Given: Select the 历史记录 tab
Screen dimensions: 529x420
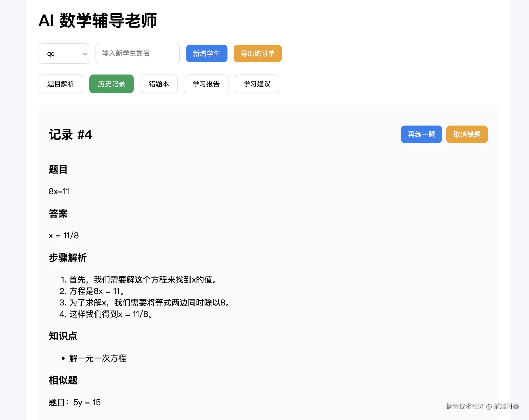Looking at the screenshot, I should (x=111, y=84).
